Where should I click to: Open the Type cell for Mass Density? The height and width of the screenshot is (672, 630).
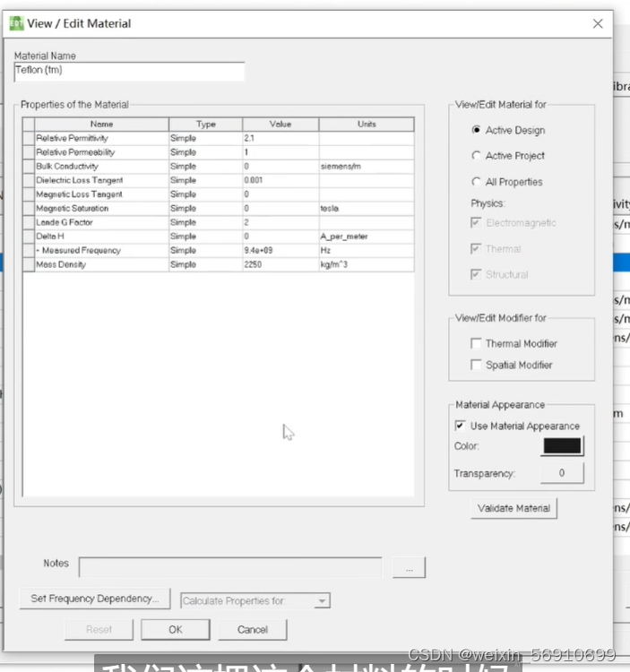(x=206, y=264)
